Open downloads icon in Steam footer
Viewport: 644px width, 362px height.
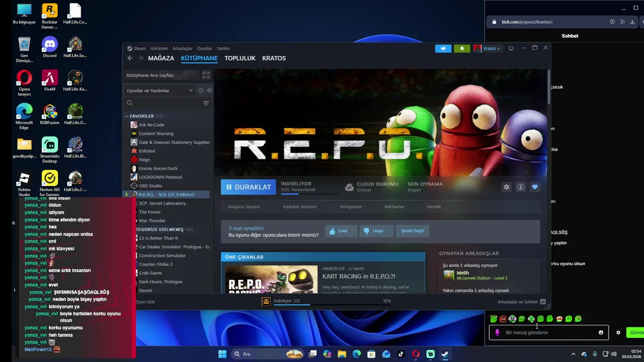point(266,301)
